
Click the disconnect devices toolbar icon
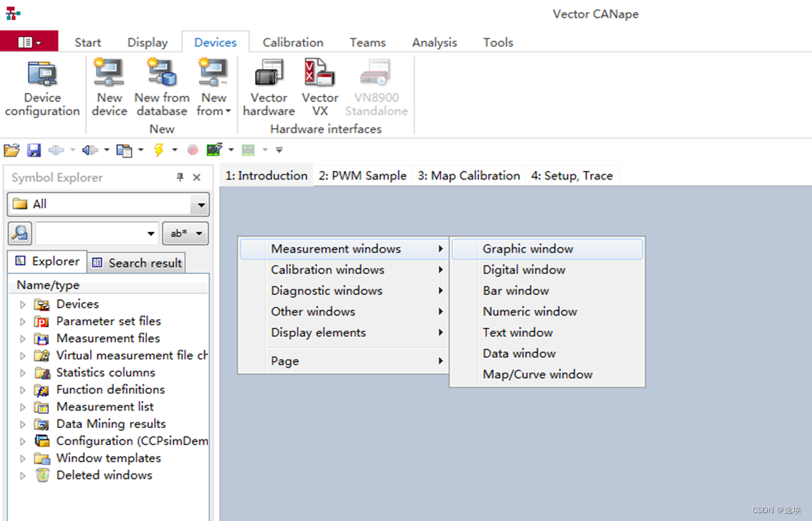tap(90, 150)
